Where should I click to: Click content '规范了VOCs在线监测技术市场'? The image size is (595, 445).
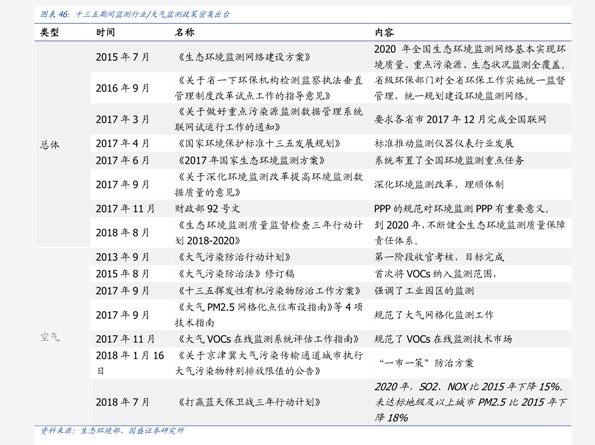click(443, 339)
